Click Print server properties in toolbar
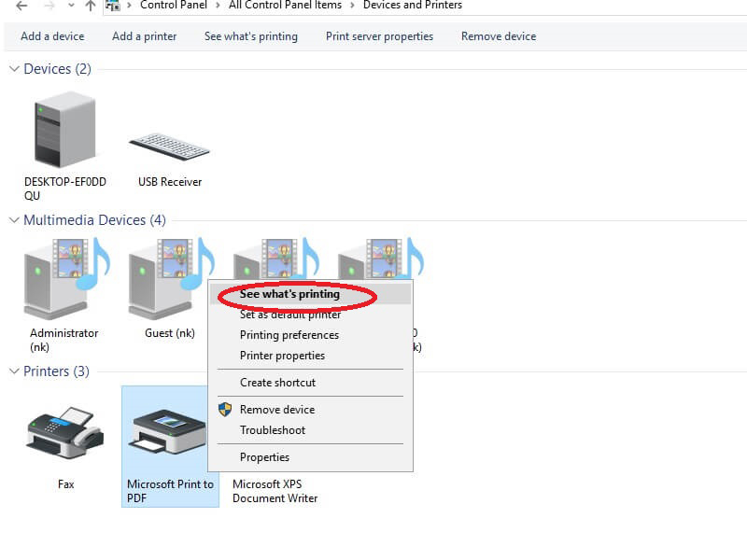 click(379, 36)
